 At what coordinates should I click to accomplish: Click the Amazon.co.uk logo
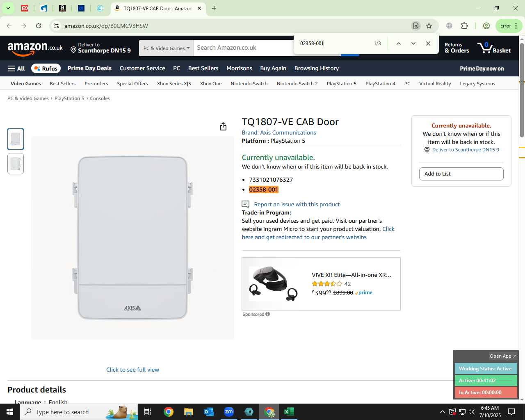pos(35,48)
